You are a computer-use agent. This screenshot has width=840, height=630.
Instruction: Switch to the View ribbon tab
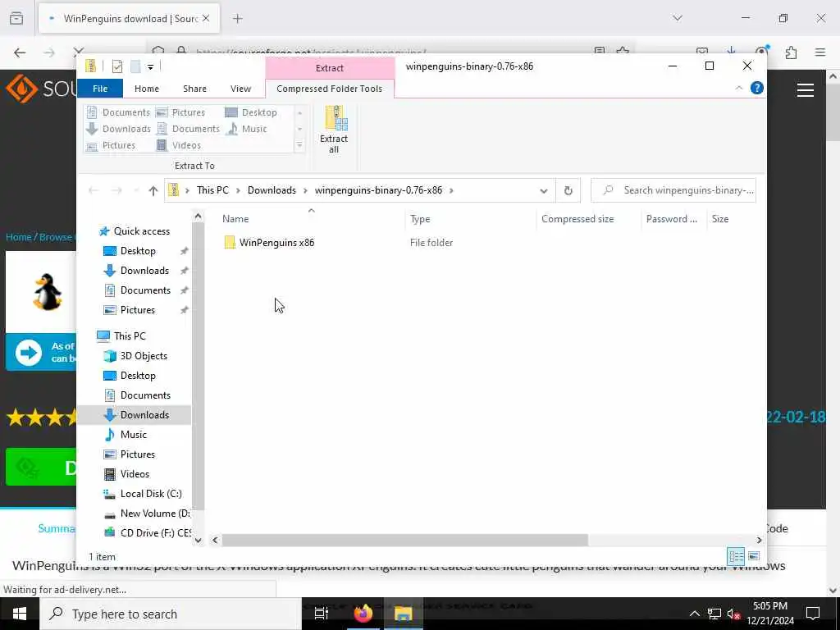pos(240,89)
